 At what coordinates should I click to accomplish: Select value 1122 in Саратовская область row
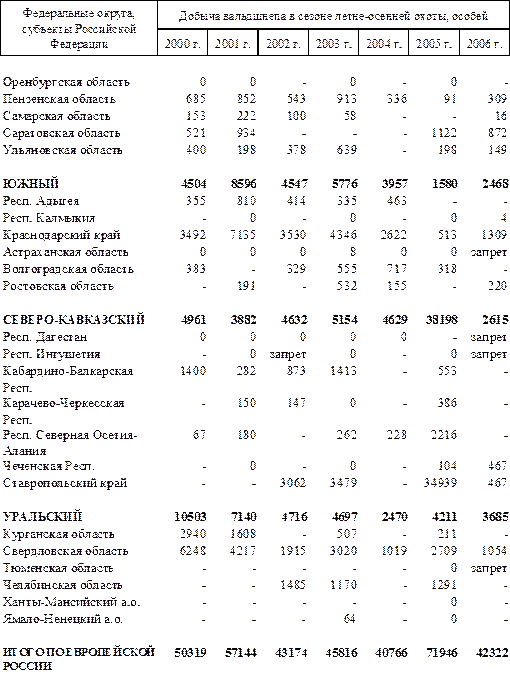pyautogui.click(x=444, y=133)
